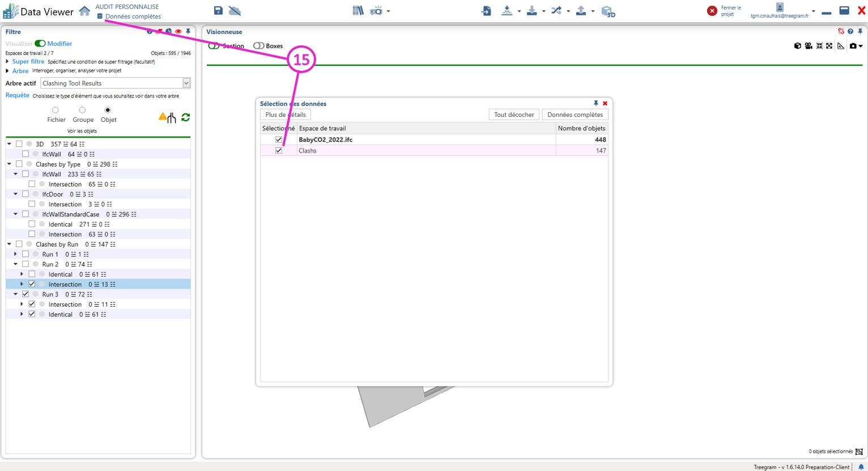Click the library books icon in toolbar

click(x=358, y=11)
